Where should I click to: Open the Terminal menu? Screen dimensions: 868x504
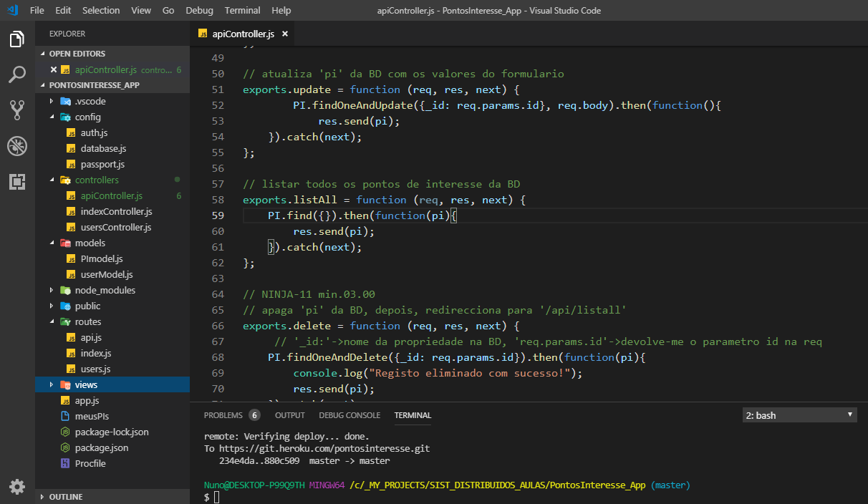pyautogui.click(x=242, y=11)
